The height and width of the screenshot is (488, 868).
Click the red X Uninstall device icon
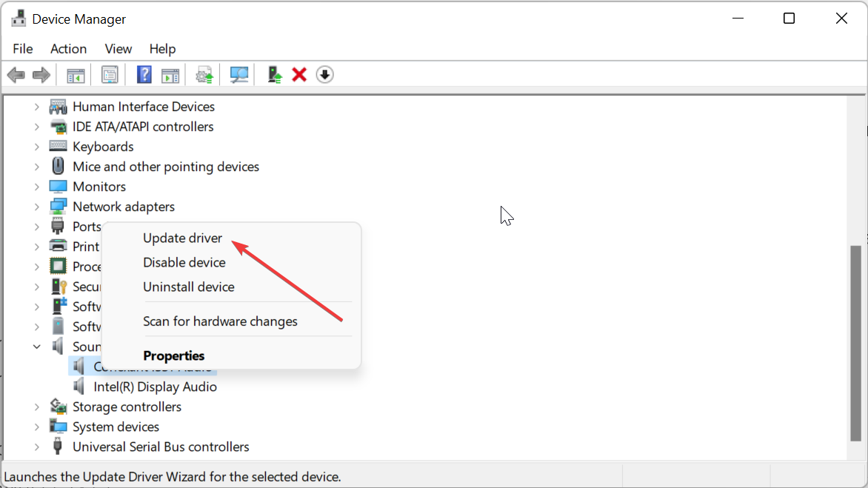(x=299, y=75)
